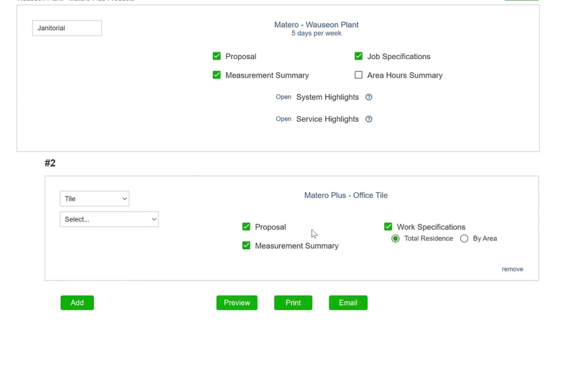This screenshot has height=392, width=564.
Task: Open Service Highlights help icon
Action: click(x=369, y=119)
